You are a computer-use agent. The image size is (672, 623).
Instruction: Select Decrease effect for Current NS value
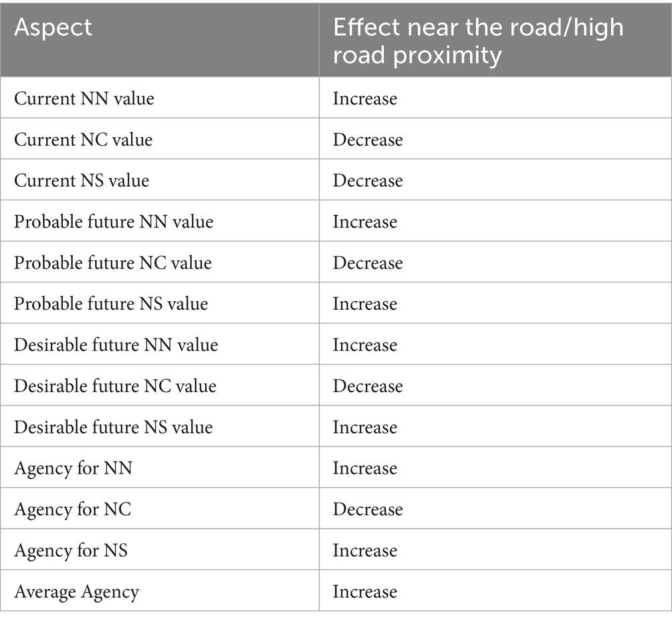point(368,181)
